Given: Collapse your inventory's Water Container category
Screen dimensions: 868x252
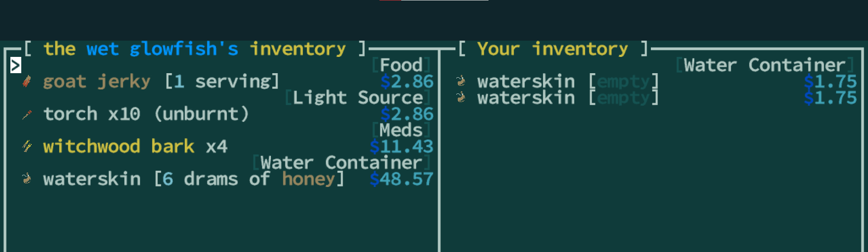Looking at the screenshot, I should pos(764,65).
